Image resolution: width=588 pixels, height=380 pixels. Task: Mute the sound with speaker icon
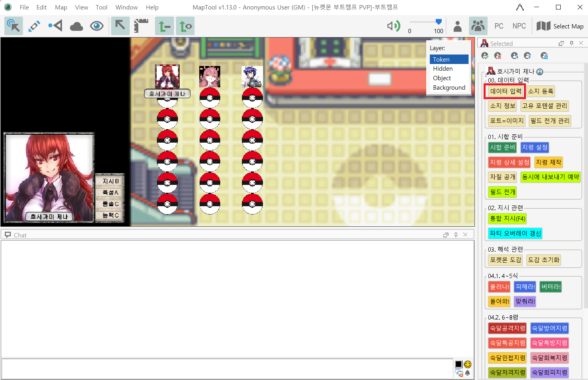click(x=393, y=26)
